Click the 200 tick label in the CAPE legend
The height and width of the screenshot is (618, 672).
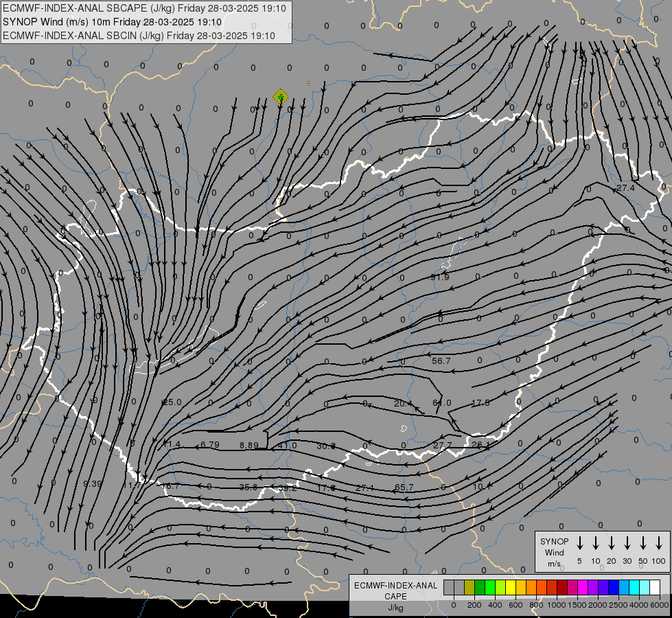[x=474, y=605]
